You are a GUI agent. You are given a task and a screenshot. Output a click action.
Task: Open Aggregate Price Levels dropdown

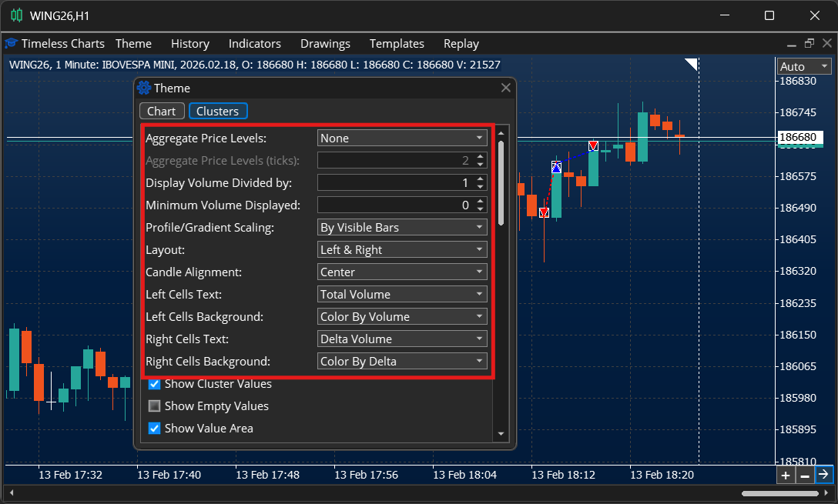(402, 138)
